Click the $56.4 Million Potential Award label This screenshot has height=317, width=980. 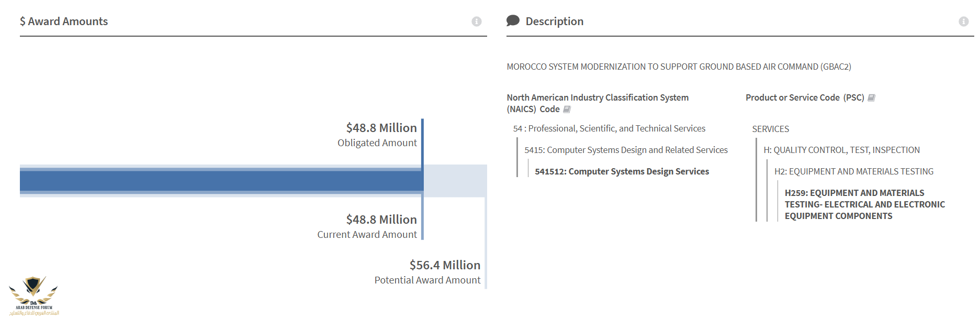pos(444,266)
